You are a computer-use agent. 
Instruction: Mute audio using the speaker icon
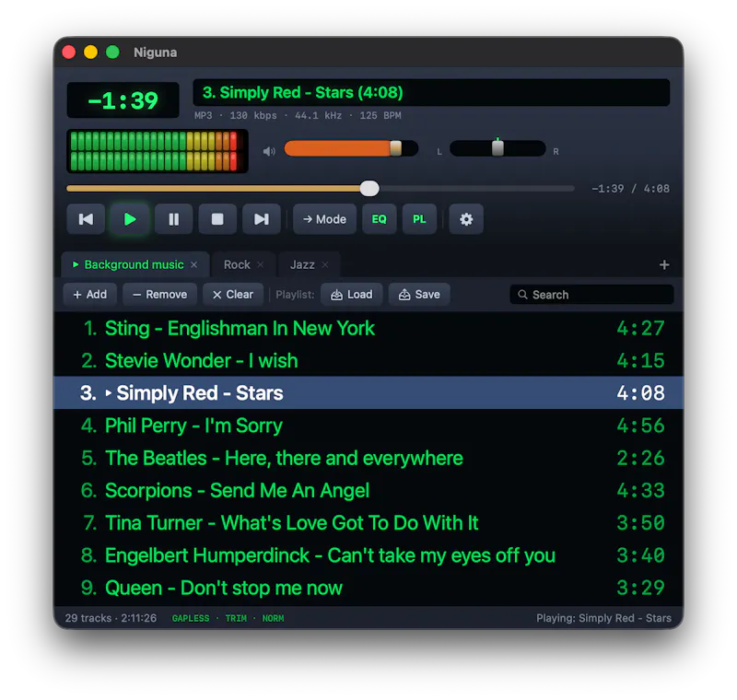pos(269,151)
